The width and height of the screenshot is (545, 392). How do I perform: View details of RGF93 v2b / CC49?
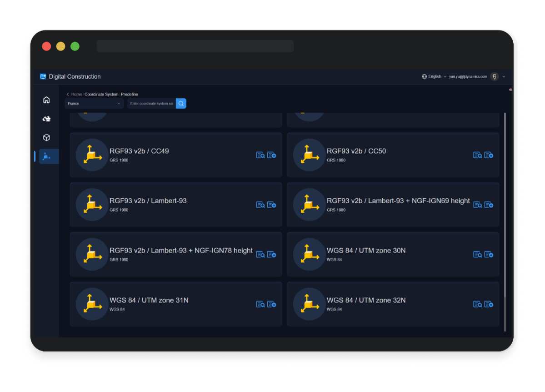click(x=260, y=155)
